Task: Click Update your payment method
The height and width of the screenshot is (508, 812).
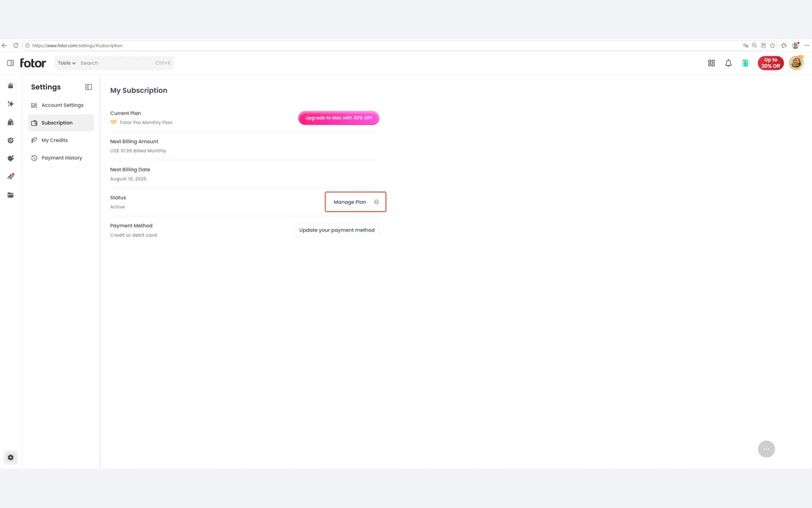Action: (337, 230)
